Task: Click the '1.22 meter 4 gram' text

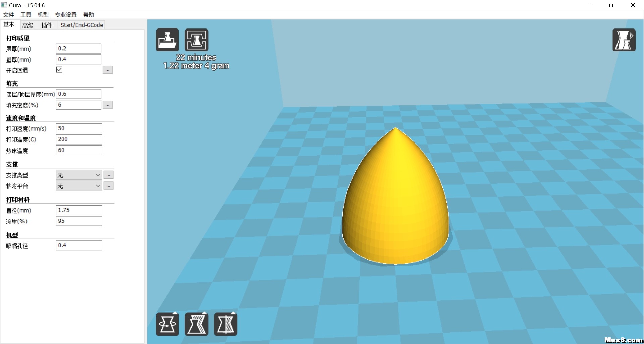Action: 196,66
